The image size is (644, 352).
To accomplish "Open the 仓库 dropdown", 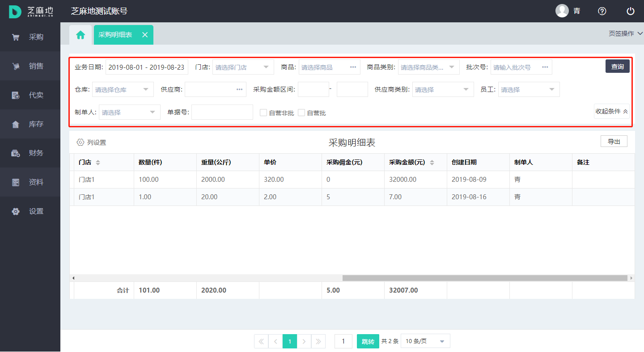I will 123,89.
